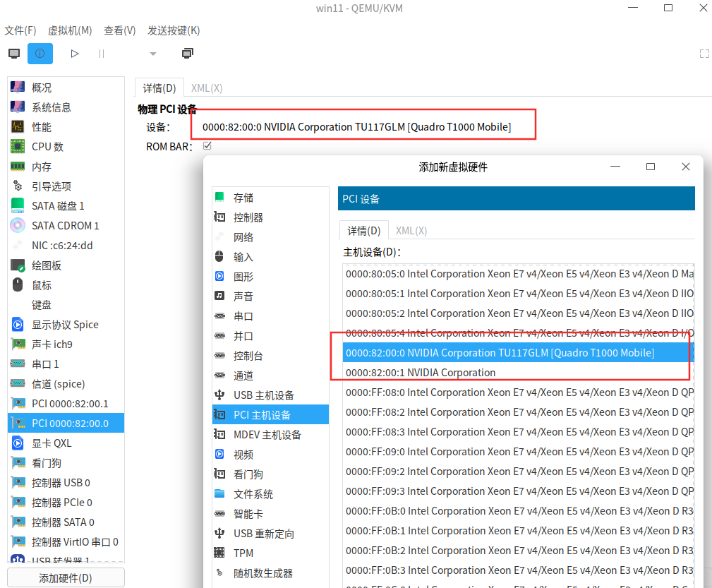The width and height of the screenshot is (712, 588).
Task: Open 引导选项 boot options entry
Action: [x=66, y=186]
